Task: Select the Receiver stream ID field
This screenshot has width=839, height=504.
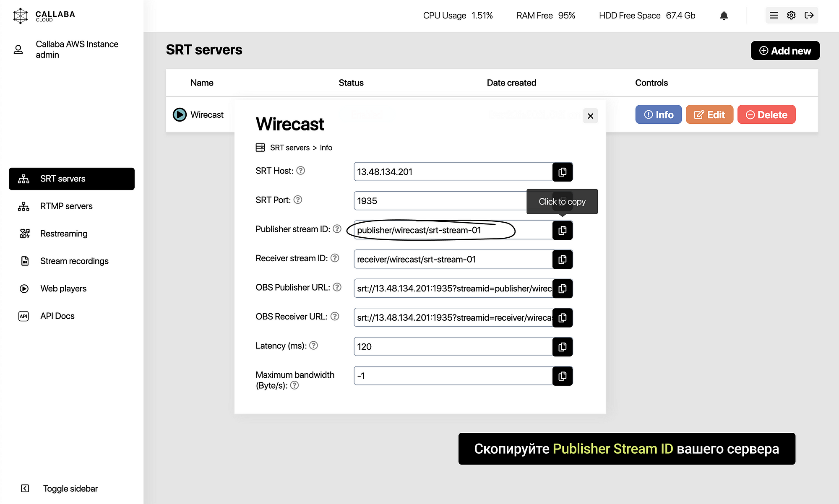Action: tap(453, 260)
